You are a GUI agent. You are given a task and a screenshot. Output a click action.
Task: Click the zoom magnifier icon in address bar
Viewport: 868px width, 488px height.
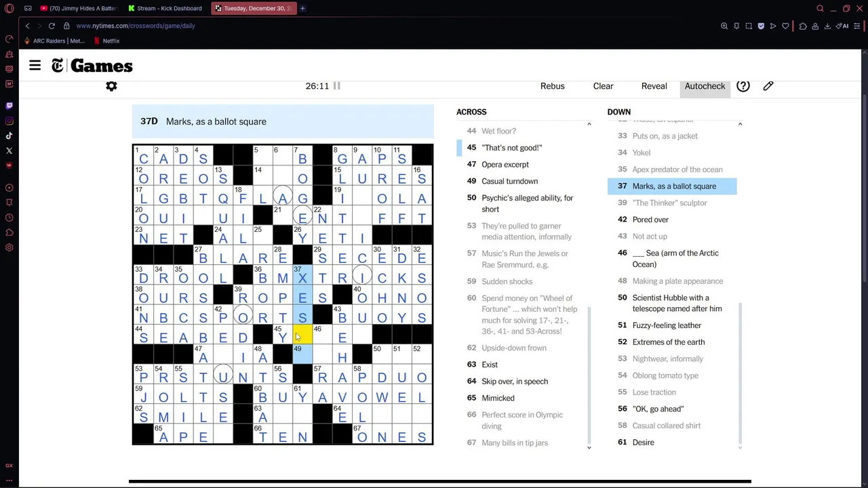tap(724, 26)
